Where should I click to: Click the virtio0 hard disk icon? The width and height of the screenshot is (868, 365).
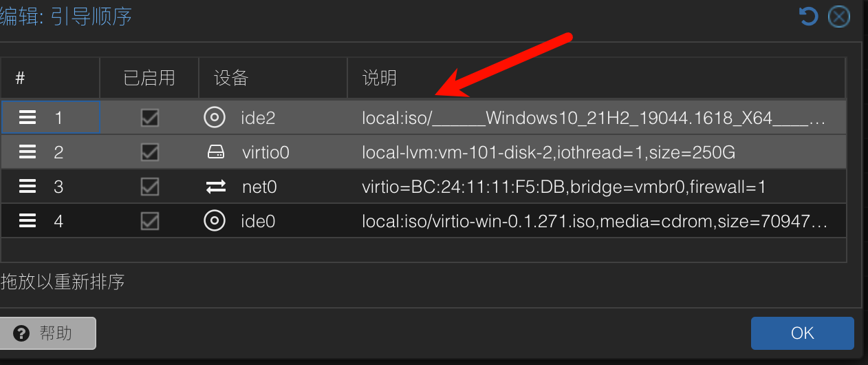point(216,152)
